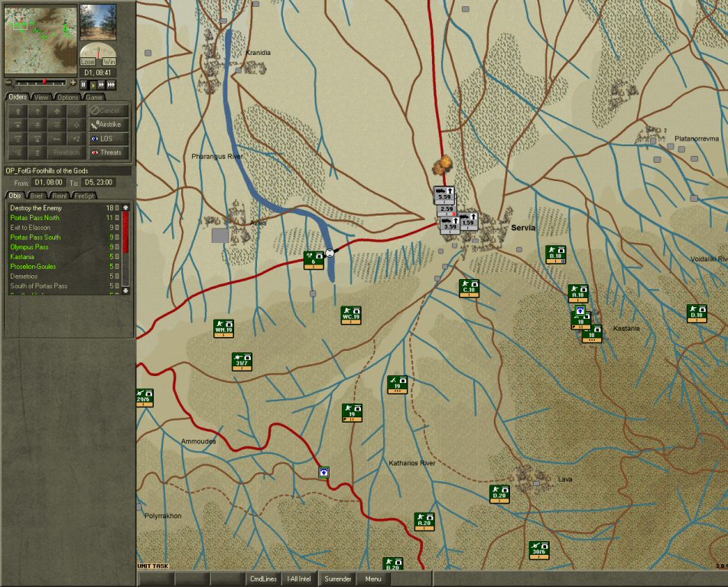Run the game at fast speed

click(x=102, y=85)
